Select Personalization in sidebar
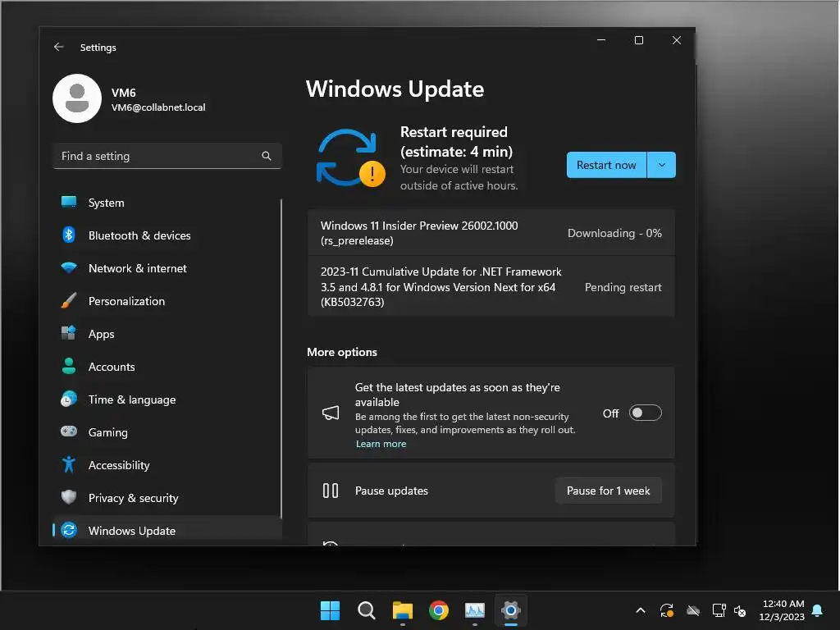The height and width of the screenshot is (630, 840). [167, 301]
